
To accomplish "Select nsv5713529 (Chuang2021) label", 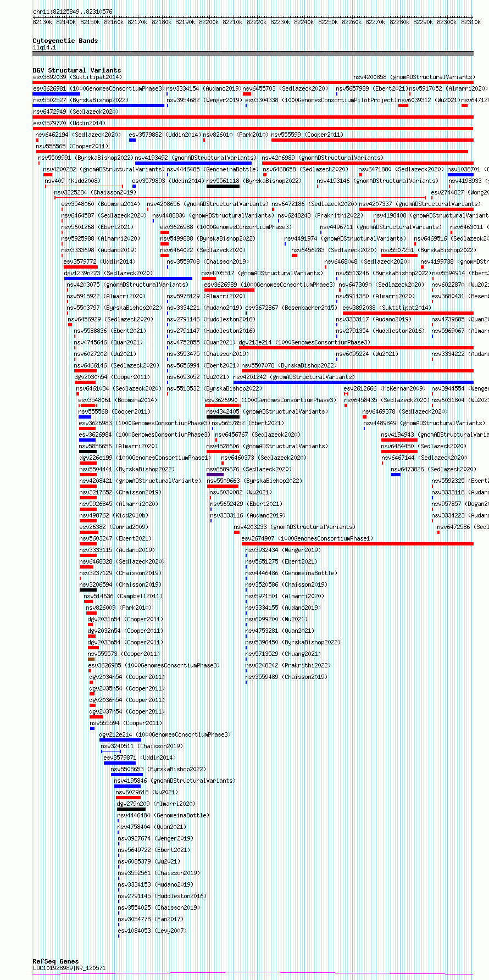I will coord(283,654).
